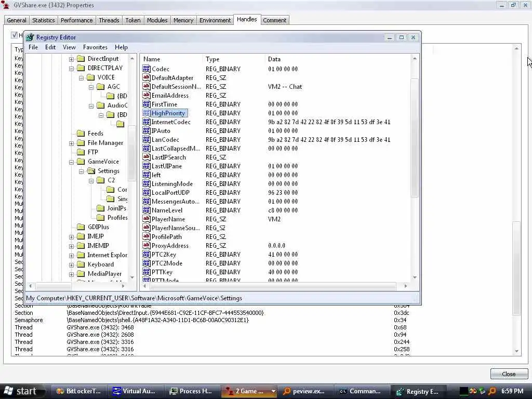Click the GDIPlus folder icon
The height and width of the screenshot is (399, 532).
[81, 227]
